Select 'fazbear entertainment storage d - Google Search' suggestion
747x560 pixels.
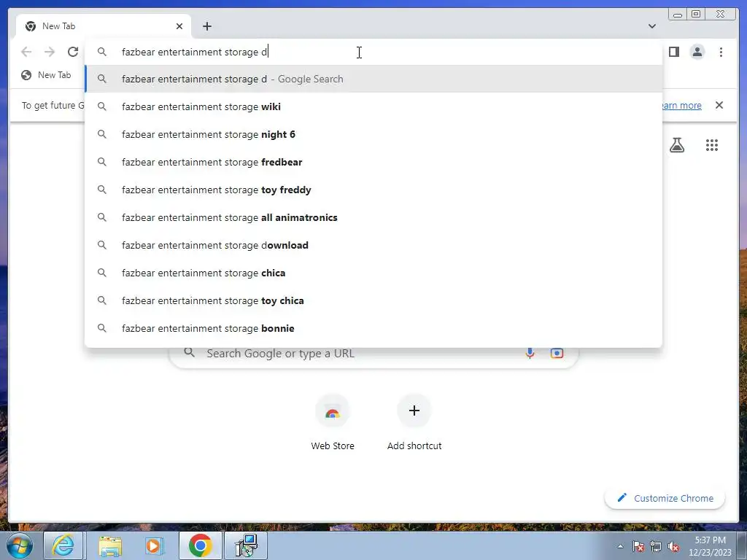tap(373, 79)
